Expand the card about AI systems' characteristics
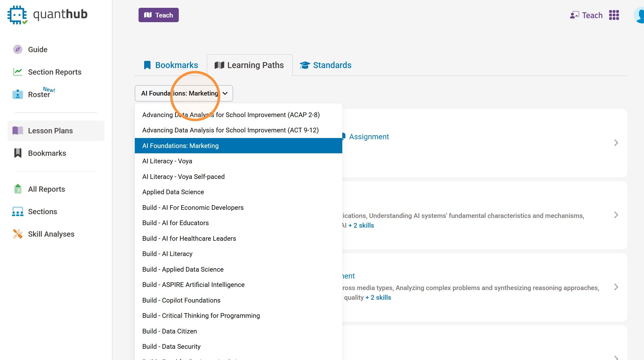The height and width of the screenshot is (360, 644). point(616,215)
